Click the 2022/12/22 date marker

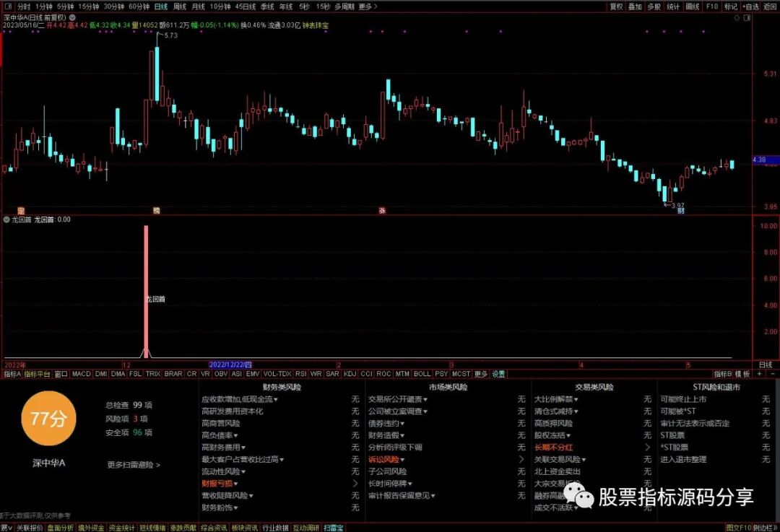[230, 365]
